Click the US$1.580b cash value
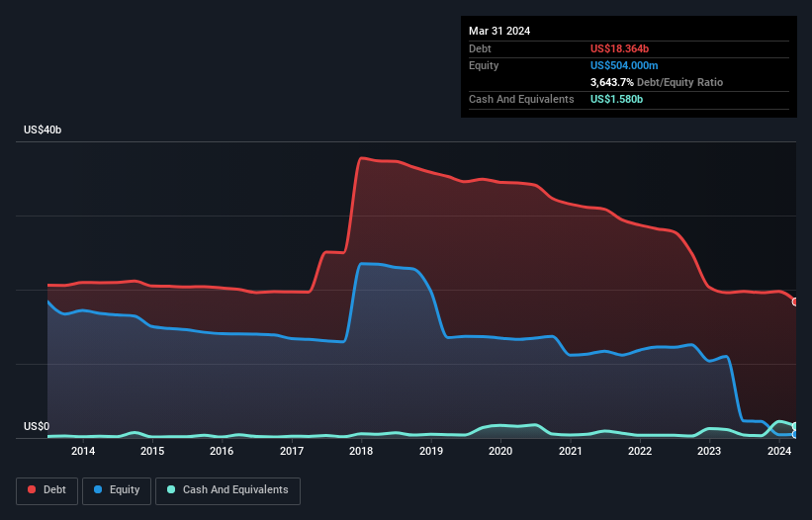This screenshot has height=520, width=812. tap(616, 99)
